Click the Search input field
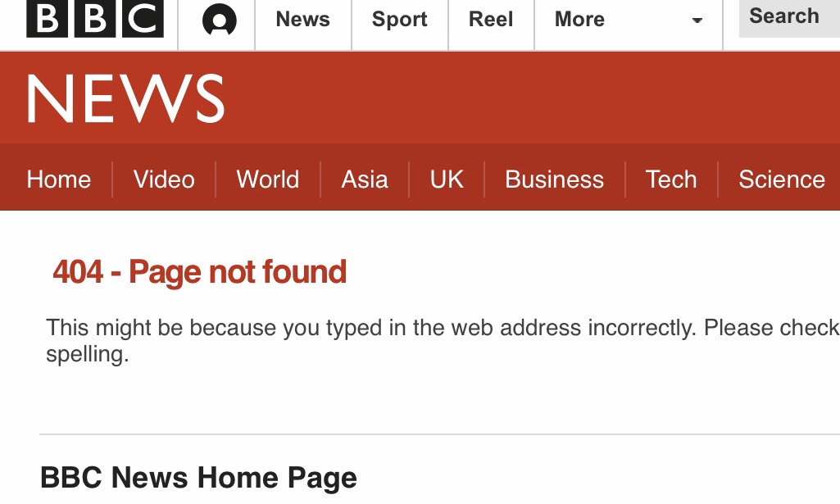This screenshot has height=504, width=840. 788,17
